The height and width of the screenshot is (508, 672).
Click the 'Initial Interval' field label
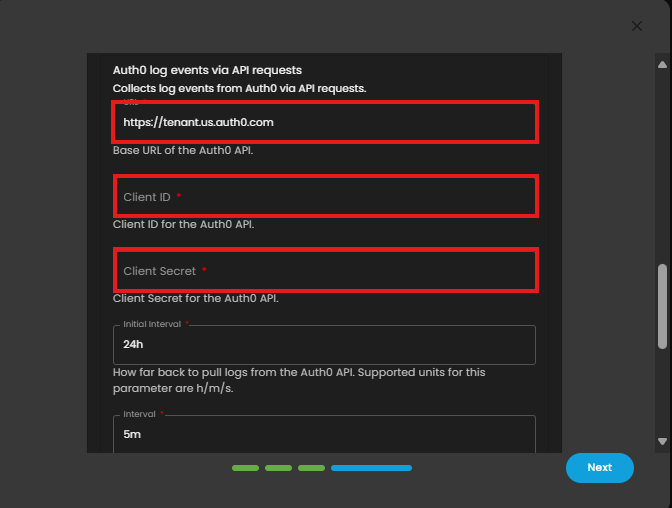click(152, 324)
